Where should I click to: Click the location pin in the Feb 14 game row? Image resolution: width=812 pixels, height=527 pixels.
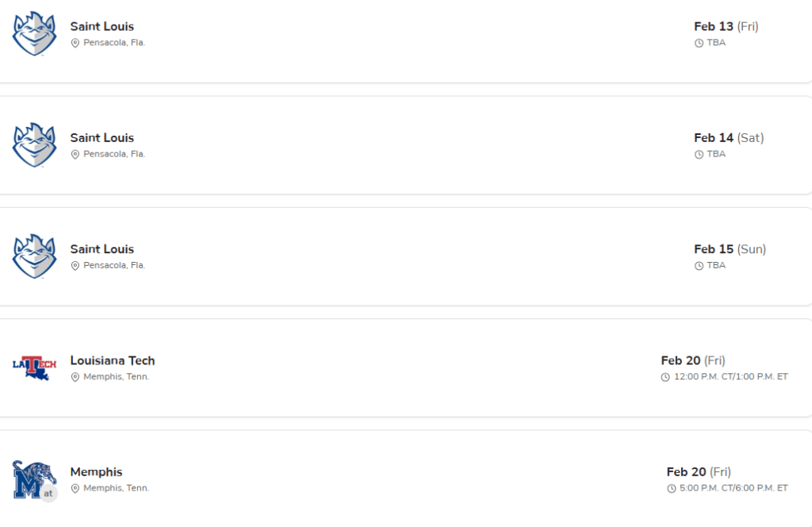click(x=75, y=154)
